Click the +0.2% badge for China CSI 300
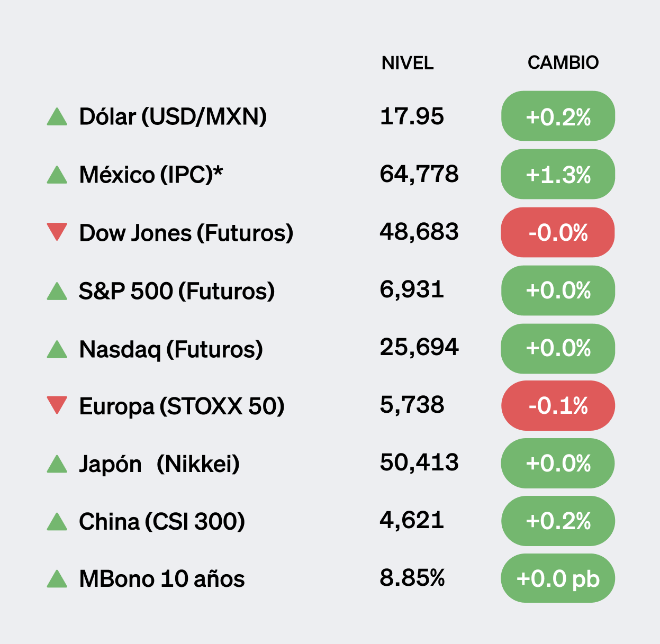 pos(558,521)
